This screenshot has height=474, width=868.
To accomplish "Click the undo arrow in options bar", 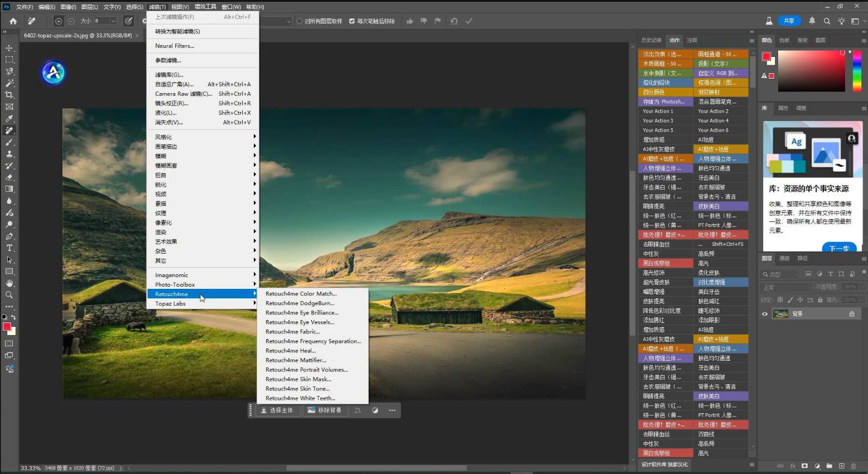I will (454, 21).
